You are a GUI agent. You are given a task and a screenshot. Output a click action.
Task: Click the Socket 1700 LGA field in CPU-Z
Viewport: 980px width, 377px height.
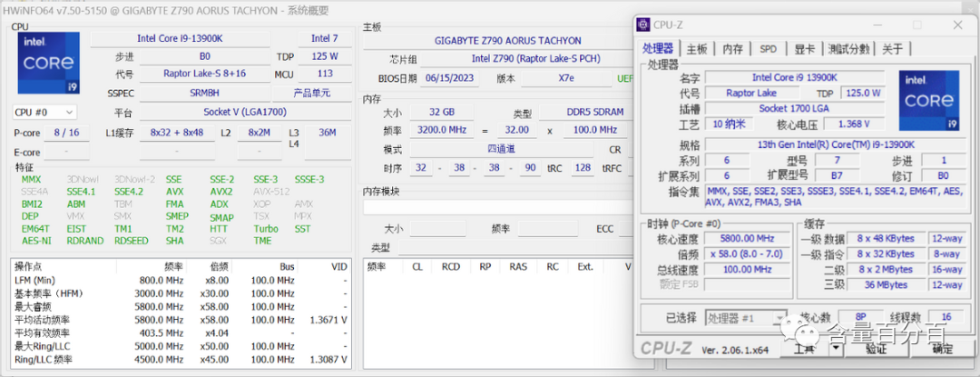coord(794,108)
